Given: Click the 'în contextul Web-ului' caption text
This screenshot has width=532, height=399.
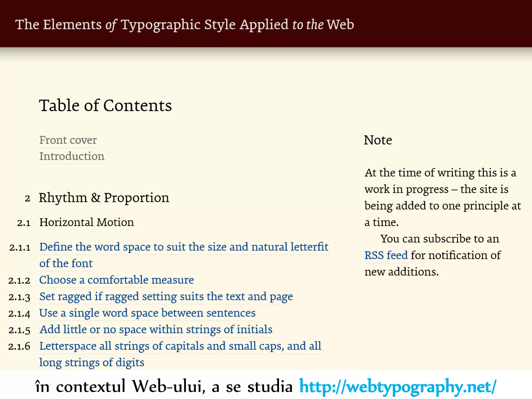Looking at the screenshot, I should [164, 387].
